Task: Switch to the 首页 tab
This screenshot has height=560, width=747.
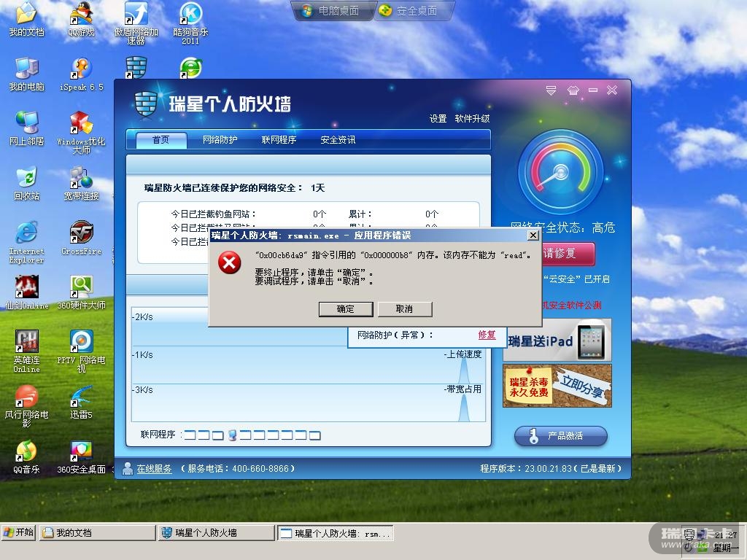Action: point(160,139)
